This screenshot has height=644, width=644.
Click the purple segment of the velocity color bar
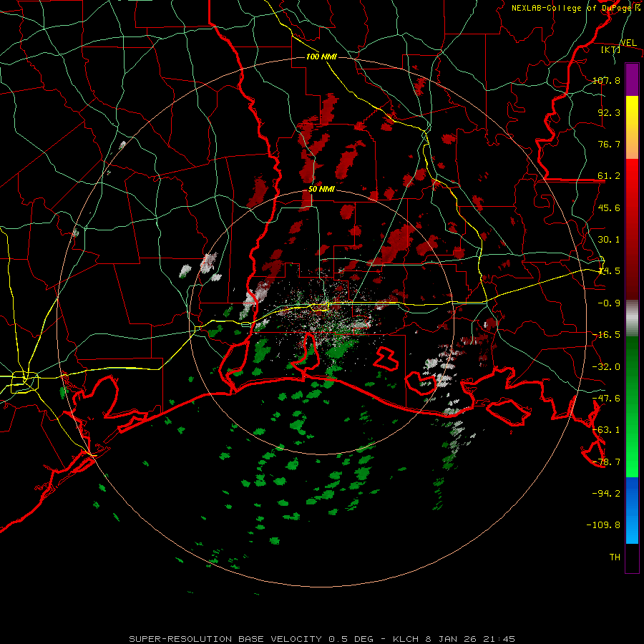tap(632, 79)
